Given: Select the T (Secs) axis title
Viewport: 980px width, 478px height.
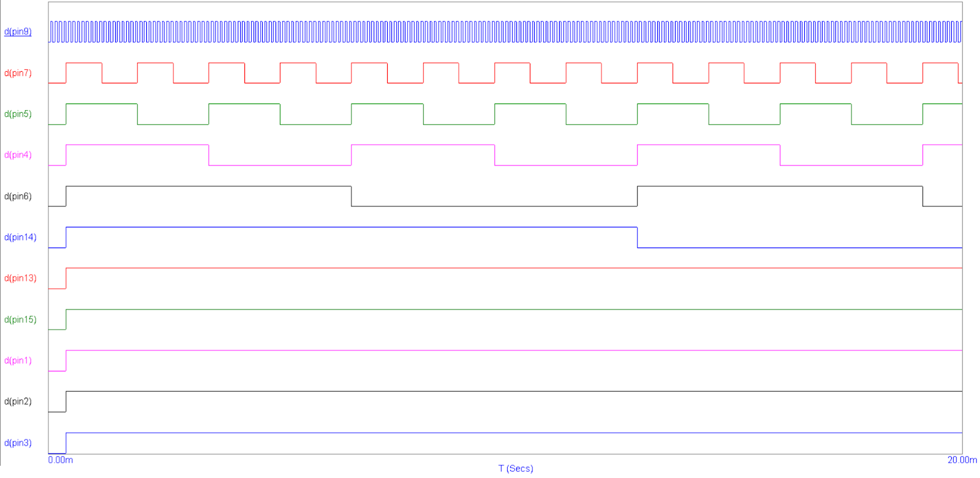Looking at the screenshot, I should coord(516,468).
